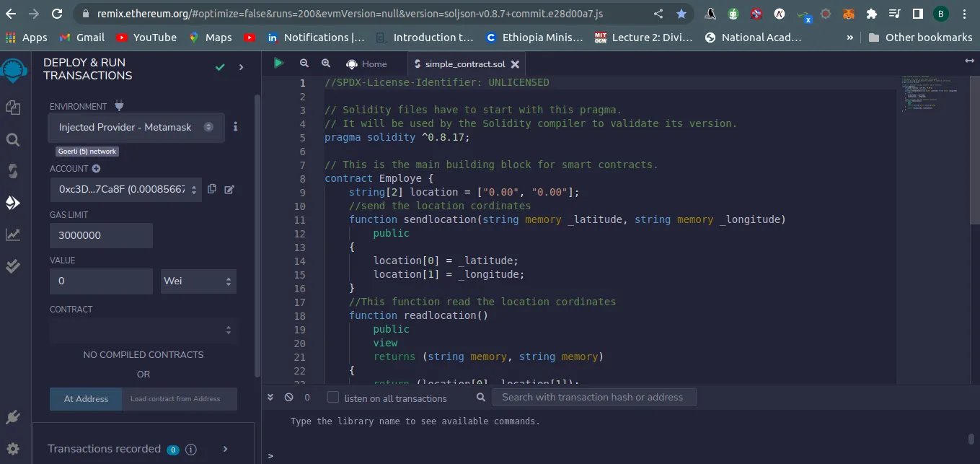Open the Plugin Manager
The image size is (980, 464).
coord(14,417)
